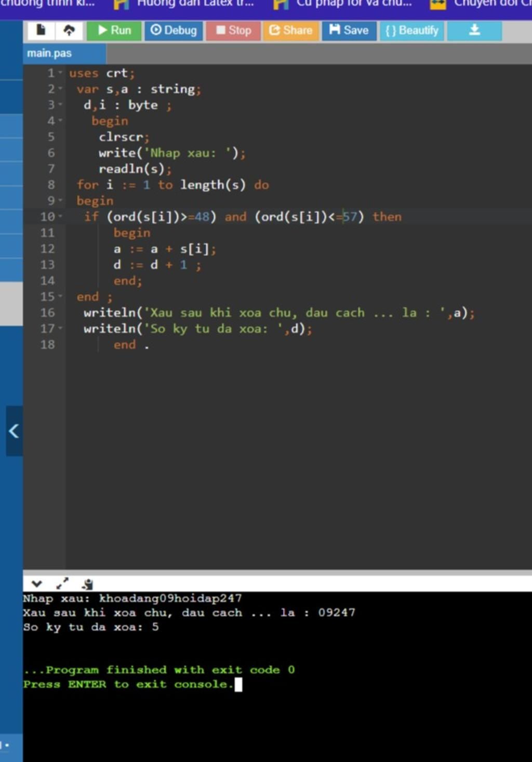Share the code via Share button
532x762 pixels.
[290, 31]
